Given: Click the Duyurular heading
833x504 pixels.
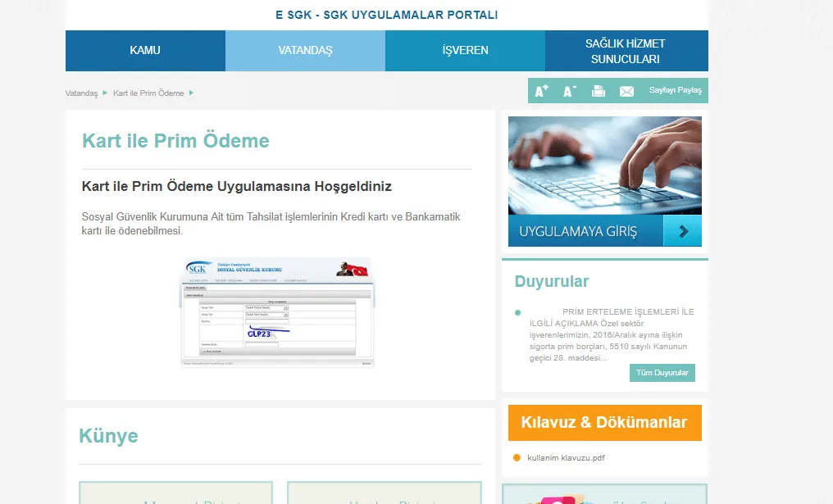Looking at the screenshot, I should pyautogui.click(x=552, y=281).
